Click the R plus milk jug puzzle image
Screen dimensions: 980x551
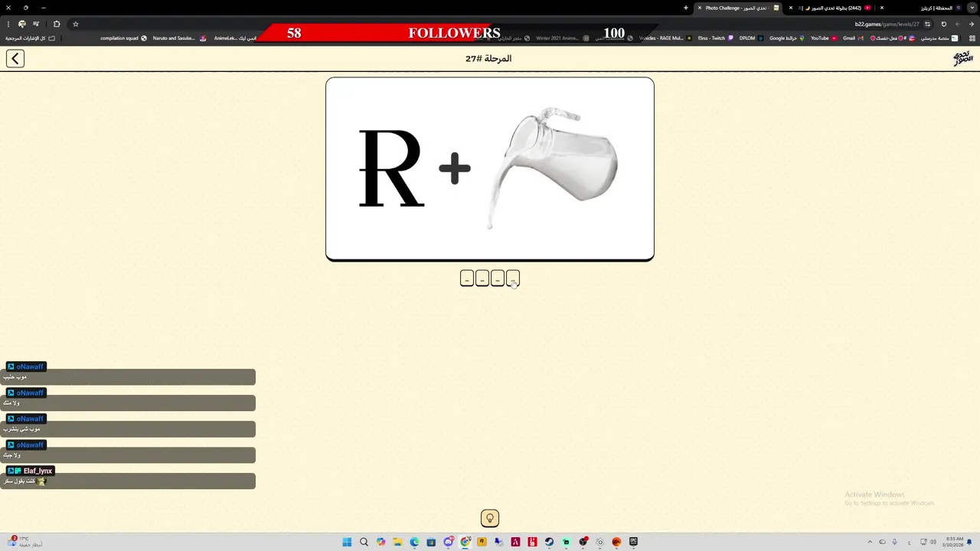tap(490, 169)
